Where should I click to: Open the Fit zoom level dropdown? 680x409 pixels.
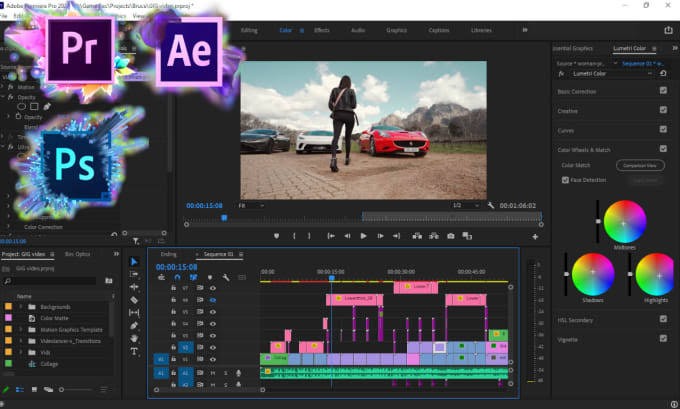[252, 206]
